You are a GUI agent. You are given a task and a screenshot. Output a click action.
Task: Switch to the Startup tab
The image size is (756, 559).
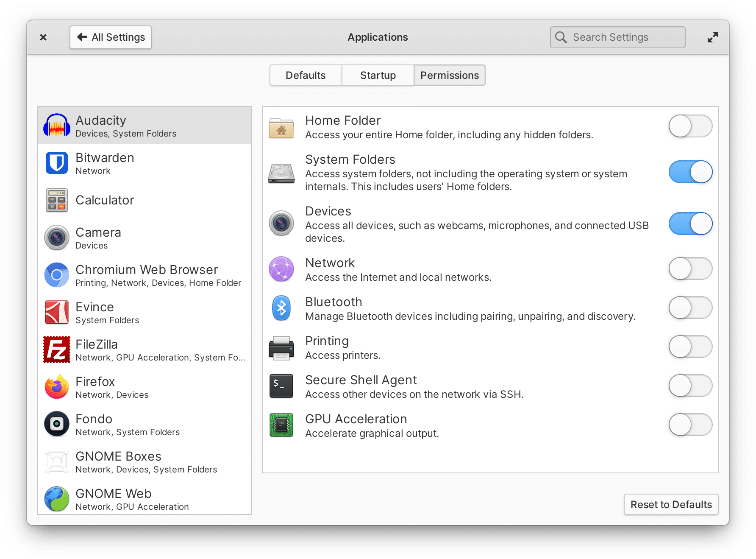(378, 75)
